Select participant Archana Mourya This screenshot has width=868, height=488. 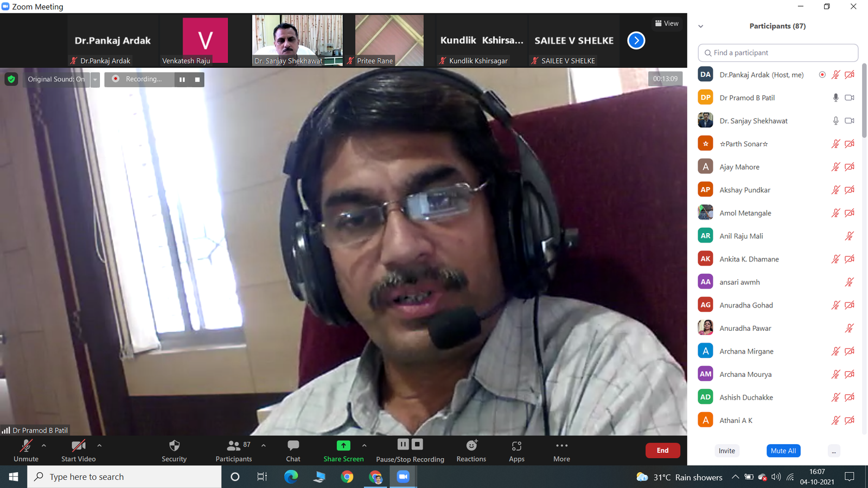(778, 374)
